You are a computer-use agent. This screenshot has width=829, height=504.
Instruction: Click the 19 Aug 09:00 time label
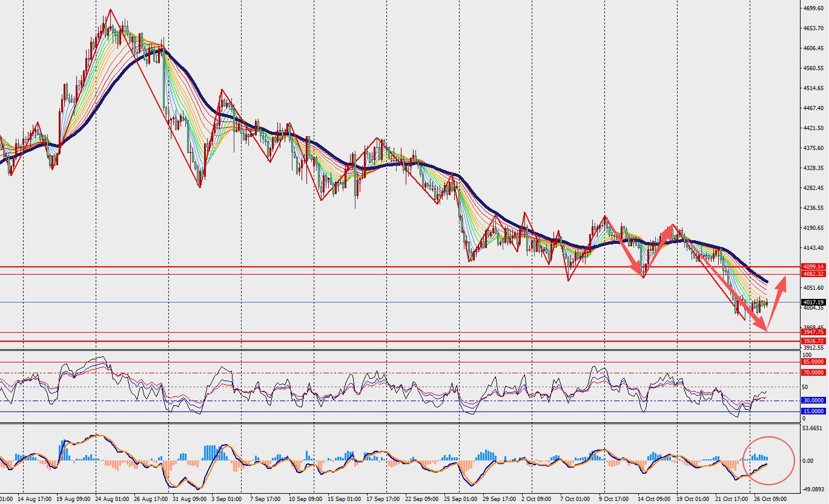pyautogui.click(x=73, y=500)
